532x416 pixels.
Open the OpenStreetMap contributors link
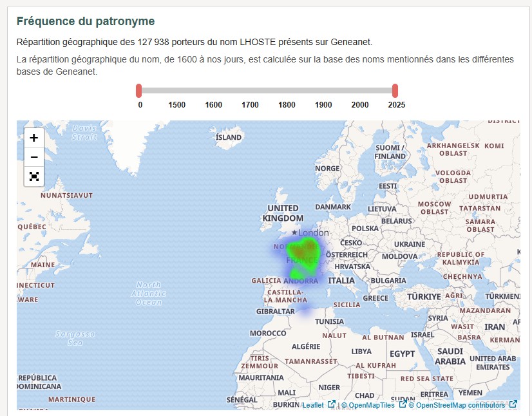click(x=459, y=406)
